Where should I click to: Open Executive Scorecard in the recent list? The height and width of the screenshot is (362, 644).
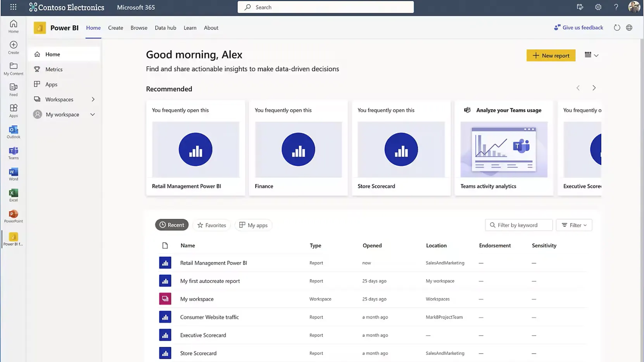203,335
